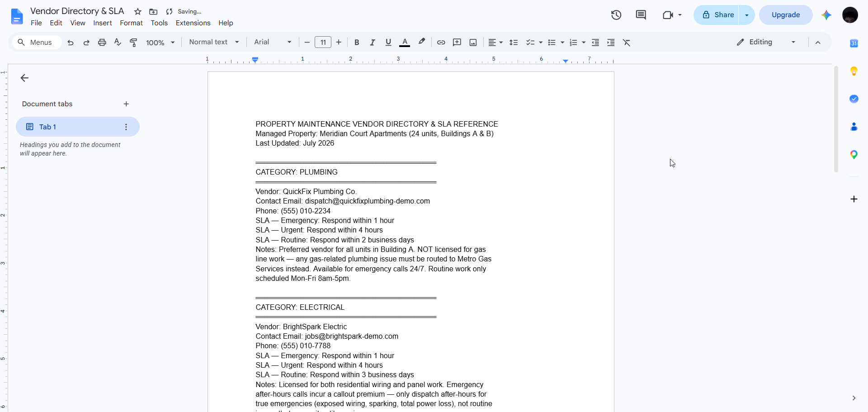The width and height of the screenshot is (868, 412).
Task: Insert an image
Action: (x=473, y=43)
